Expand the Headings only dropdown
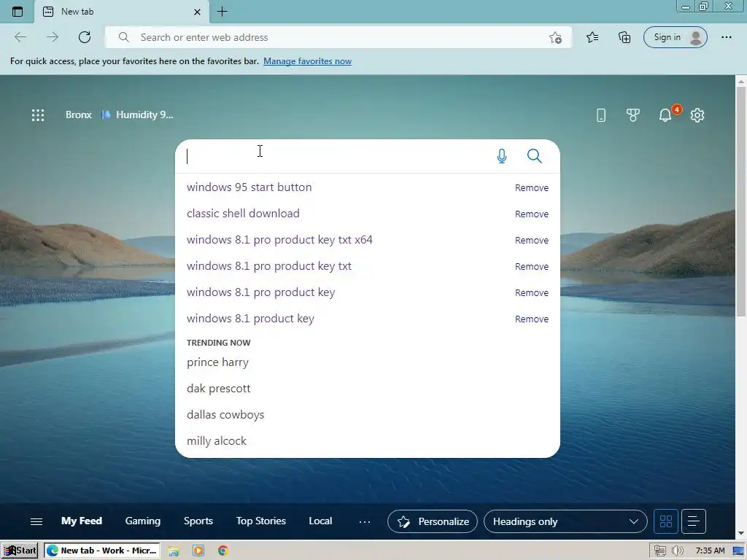Screen dimensions: 747x560 pos(565,521)
